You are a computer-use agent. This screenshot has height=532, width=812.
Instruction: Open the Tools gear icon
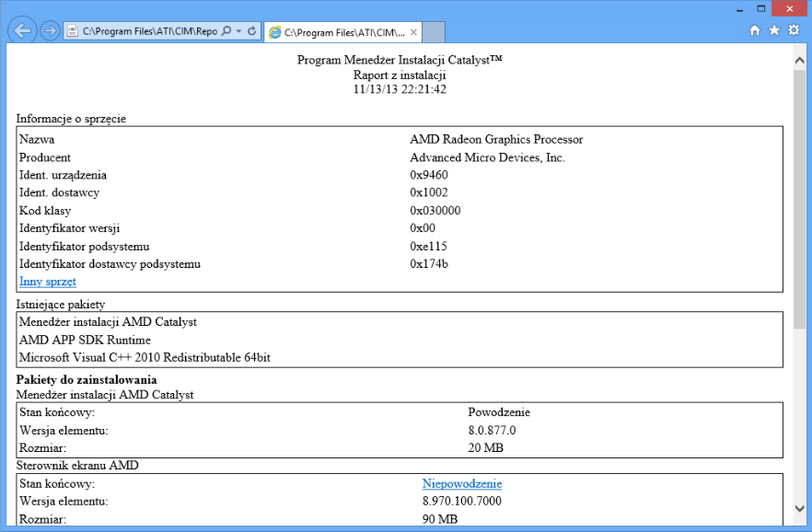[794, 30]
